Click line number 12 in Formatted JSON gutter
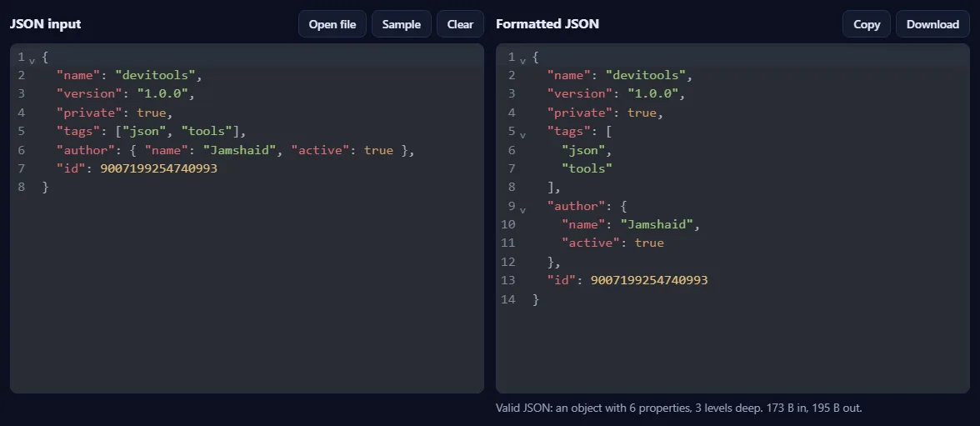 508,262
